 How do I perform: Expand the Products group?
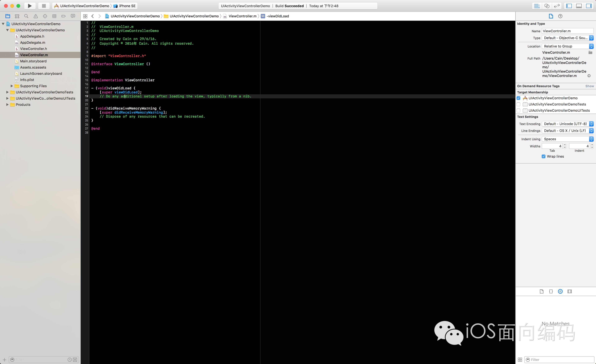(7, 104)
